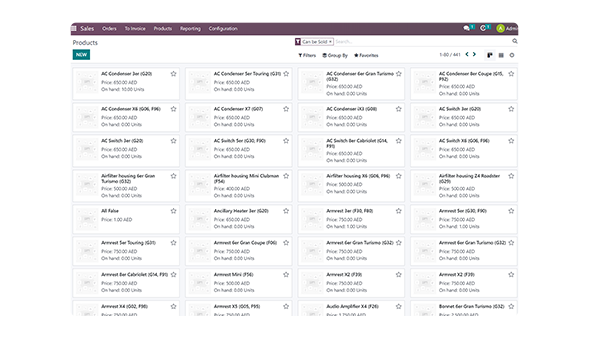
Task: Switch to Kanban view
Action: 490,55
